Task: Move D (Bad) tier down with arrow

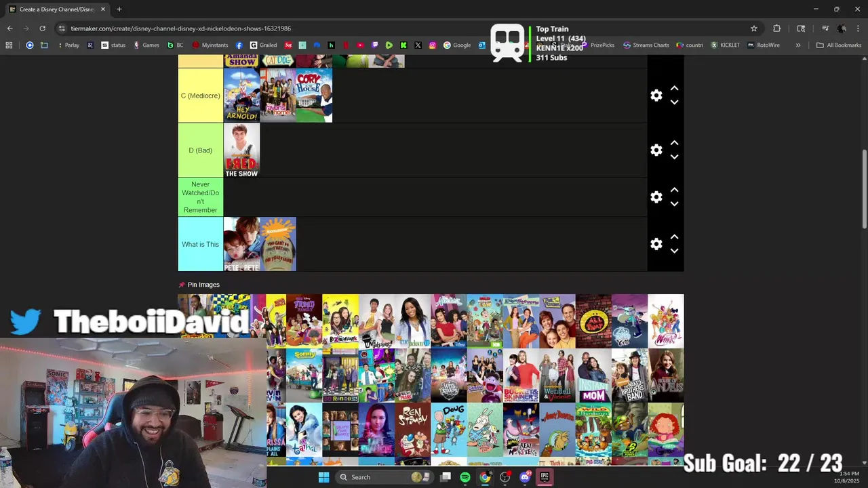Action: (x=674, y=157)
